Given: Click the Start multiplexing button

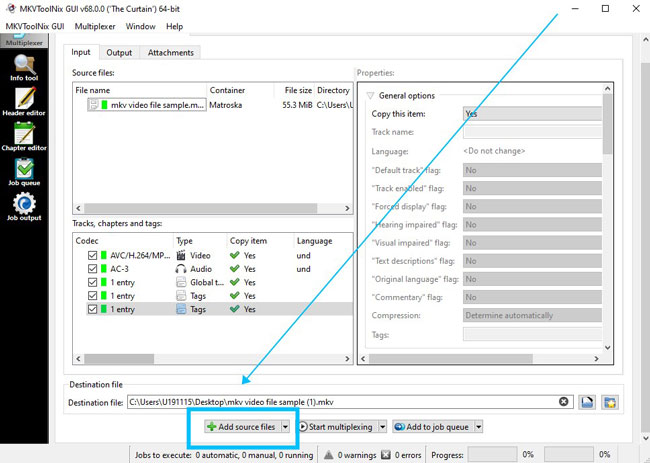Looking at the screenshot, I should tap(337, 427).
